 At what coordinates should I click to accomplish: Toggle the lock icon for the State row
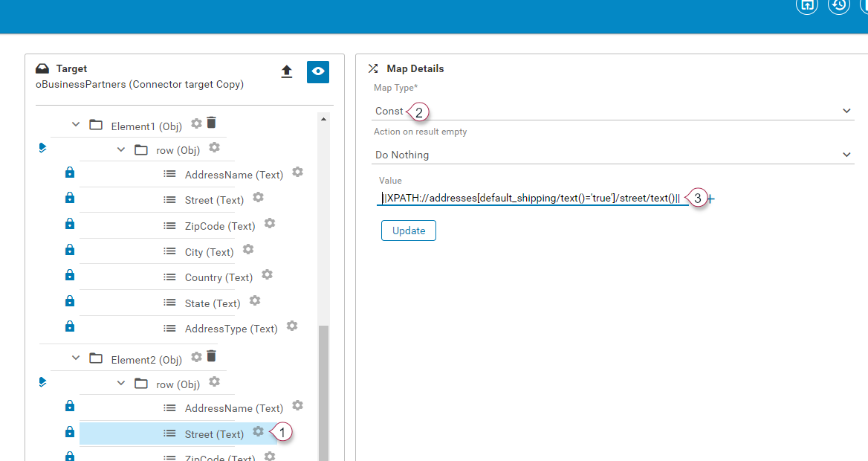pyautogui.click(x=70, y=300)
